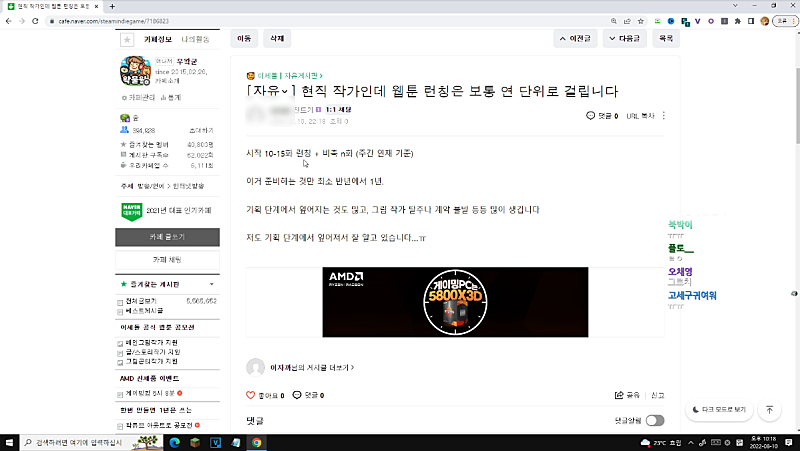The image size is (800, 451).
Task: Click the weather cloud icon in taskbar
Action: click(645, 442)
